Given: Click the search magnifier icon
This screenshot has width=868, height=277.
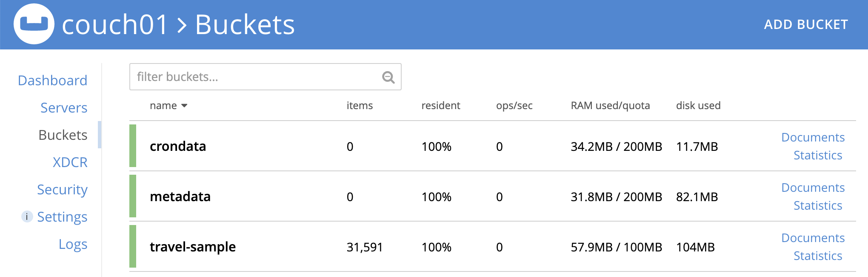Looking at the screenshot, I should [x=388, y=77].
